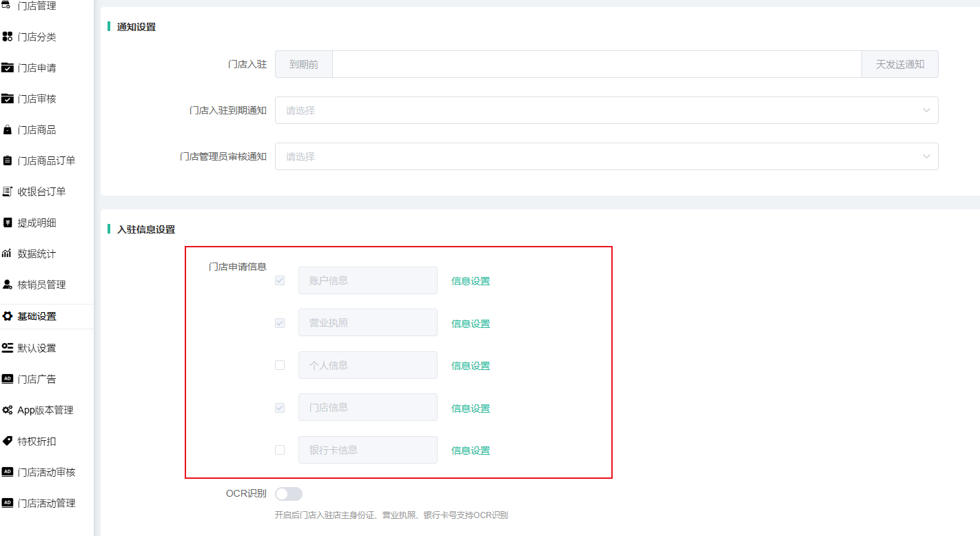
Task: Click the 门店入驻 days input field
Action: coord(596,64)
